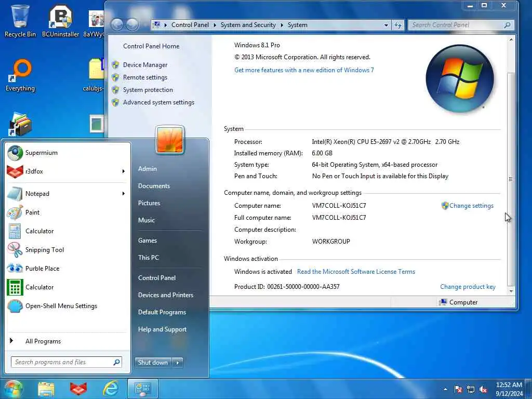This screenshot has height=399, width=532.
Task: Click the search magnifier in Control Panel
Action: pos(507,25)
